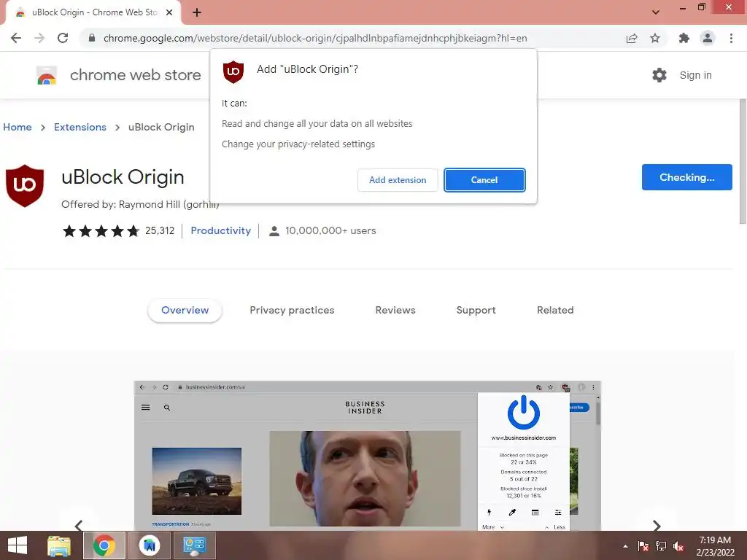Open Chrome's three-dot menu
Image resolution: width=747 pixels, height=560 pixels.
[731, 38]
